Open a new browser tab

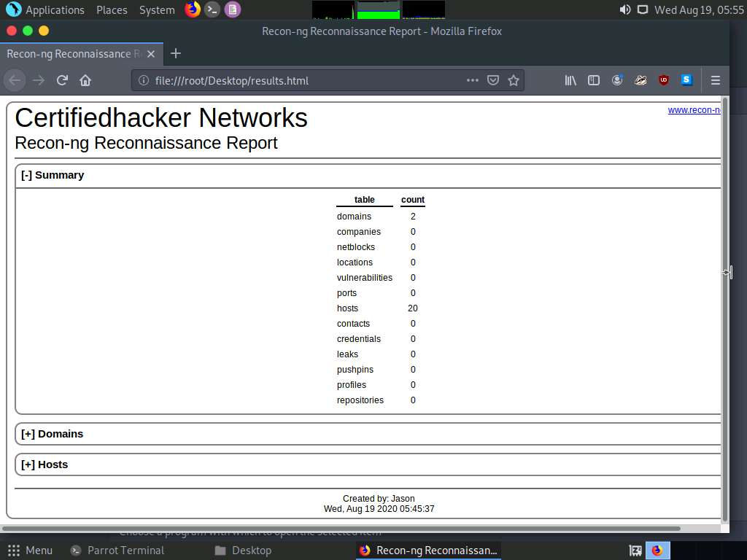[176, 53]
